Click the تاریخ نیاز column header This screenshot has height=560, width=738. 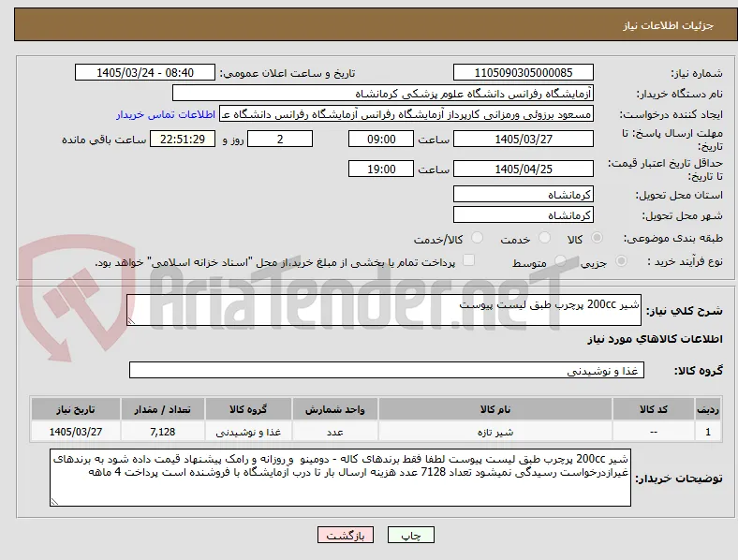click(x=75, y=409)
